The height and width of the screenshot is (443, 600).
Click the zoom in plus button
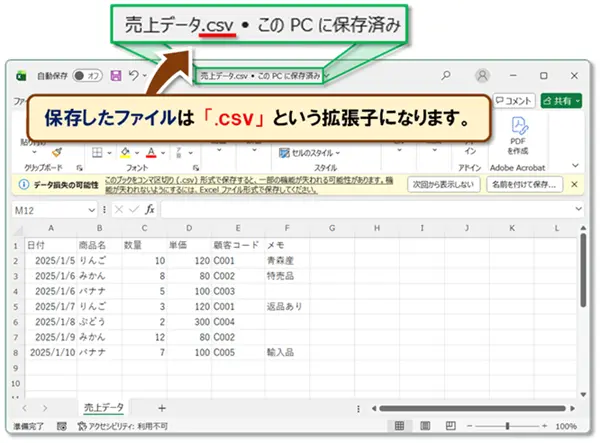(x=545, y=426)
